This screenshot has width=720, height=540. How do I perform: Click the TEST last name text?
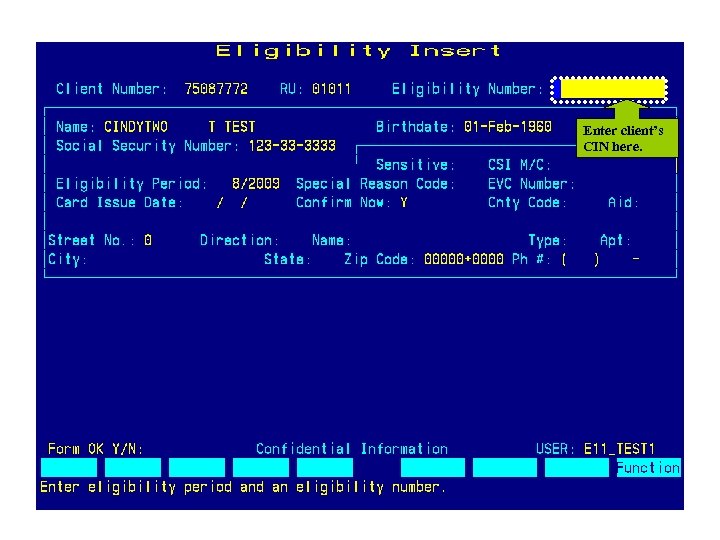(x=240, y=127)
